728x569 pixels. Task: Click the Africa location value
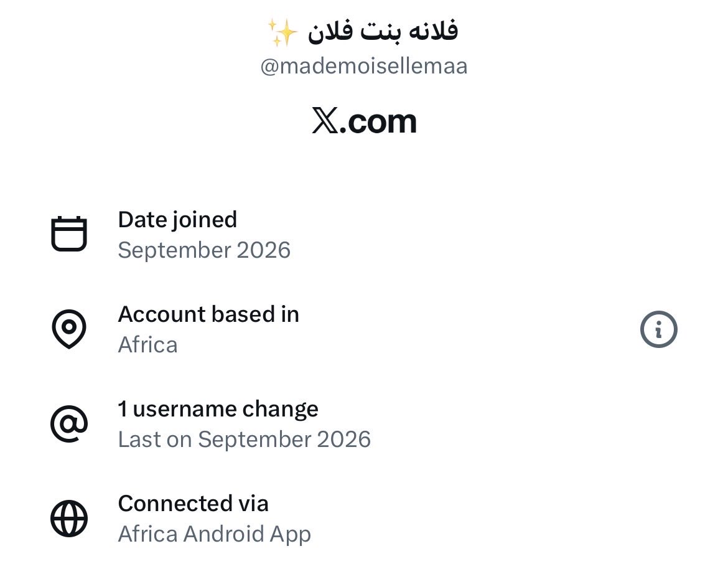click(x=147, y=345)
